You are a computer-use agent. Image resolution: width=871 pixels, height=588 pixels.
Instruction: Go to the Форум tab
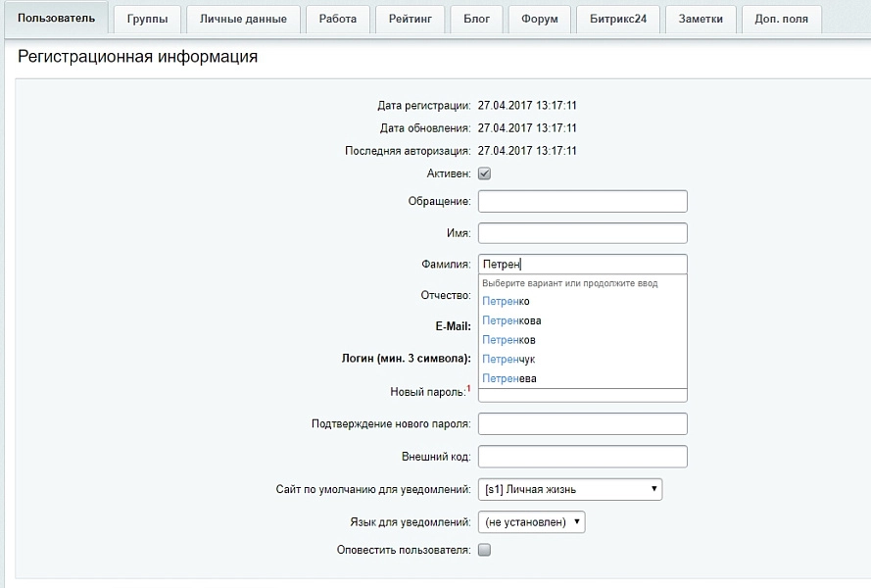click(540, 19)
